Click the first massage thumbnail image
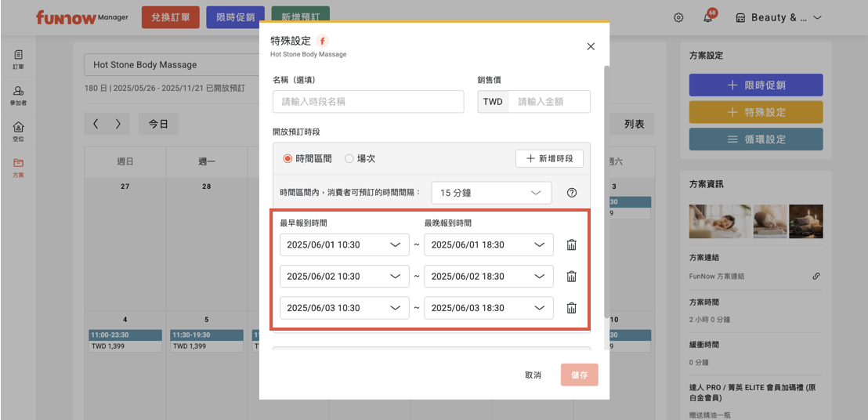Image resolution: width=868 pixels, height=420 pixels. (x=718, y=222)
